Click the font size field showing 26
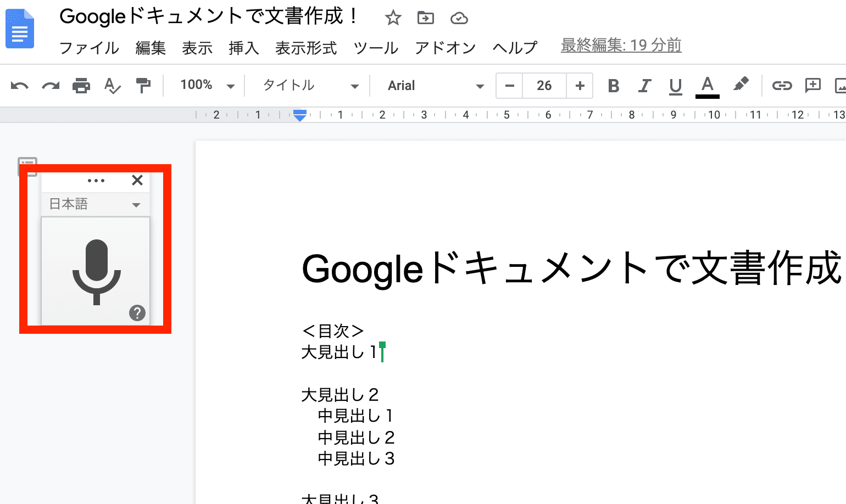Image resolution: width=846 pixels, height=504 pixels. coord(544,86)
